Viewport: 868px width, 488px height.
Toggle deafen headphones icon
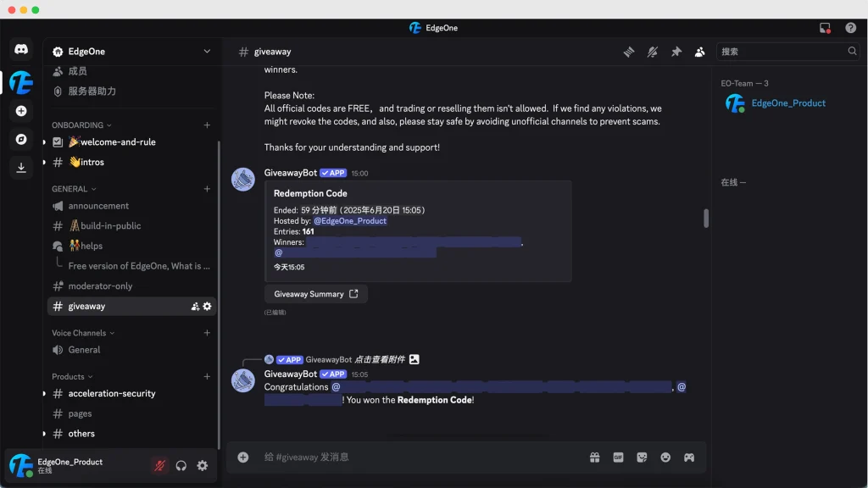coord(181,466)
